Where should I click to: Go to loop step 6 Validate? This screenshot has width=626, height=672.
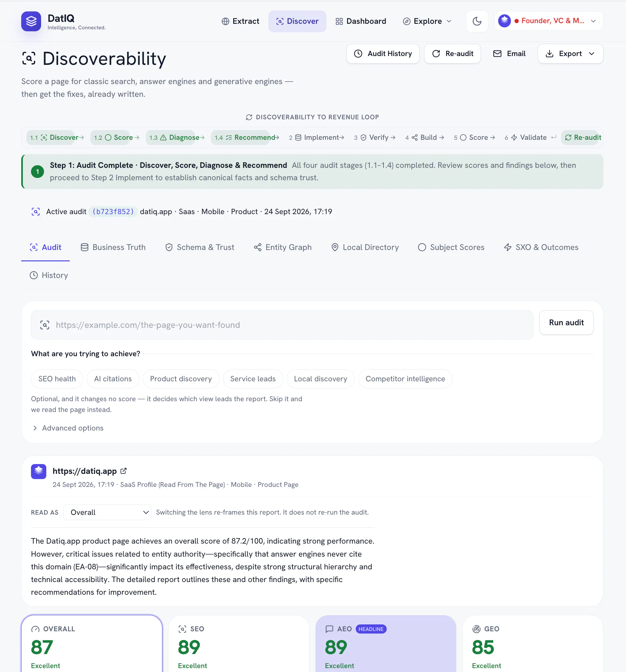[526, 138]
